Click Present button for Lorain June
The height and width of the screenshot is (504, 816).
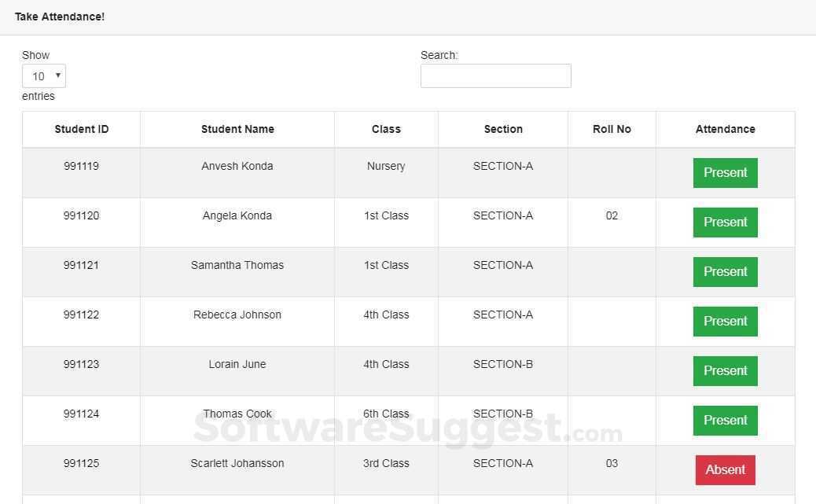725,370
